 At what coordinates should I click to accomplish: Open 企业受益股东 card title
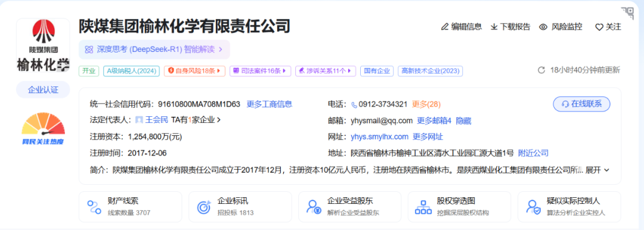(x=351, y=201)
